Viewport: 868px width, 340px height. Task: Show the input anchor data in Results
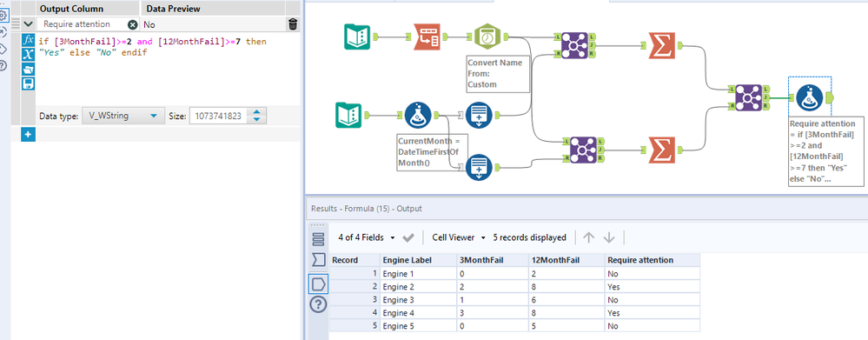(x=318, y=260)
